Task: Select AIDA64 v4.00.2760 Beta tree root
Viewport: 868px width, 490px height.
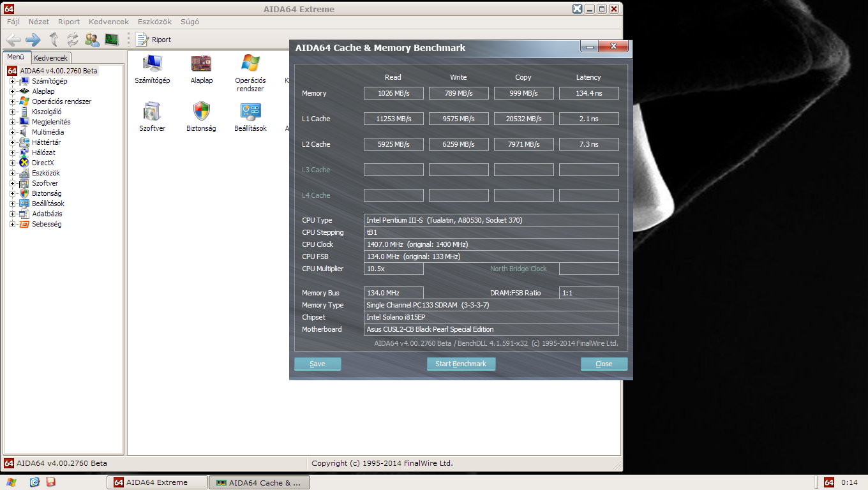Action: click(x=59, y=71)
